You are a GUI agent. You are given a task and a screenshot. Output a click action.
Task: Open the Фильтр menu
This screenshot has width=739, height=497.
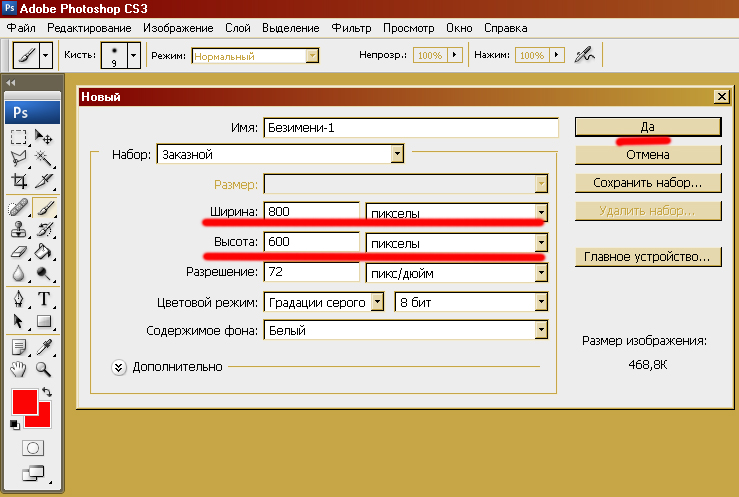coord(351,28)
